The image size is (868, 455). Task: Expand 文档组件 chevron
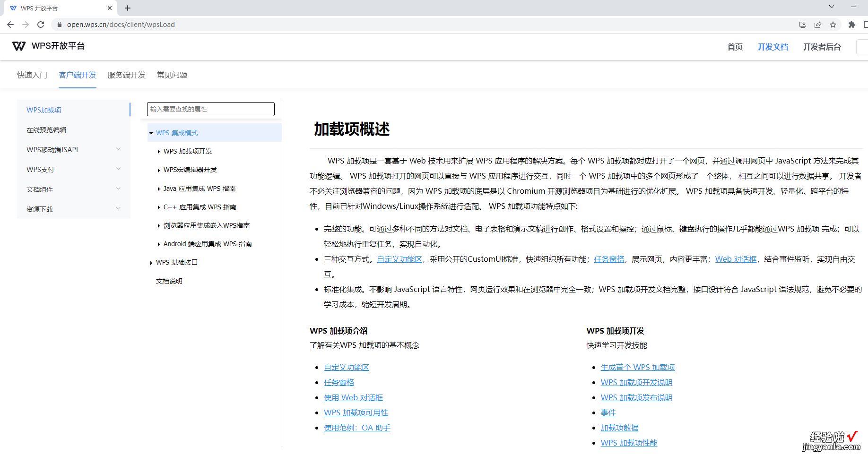click(x=118, y=189)
